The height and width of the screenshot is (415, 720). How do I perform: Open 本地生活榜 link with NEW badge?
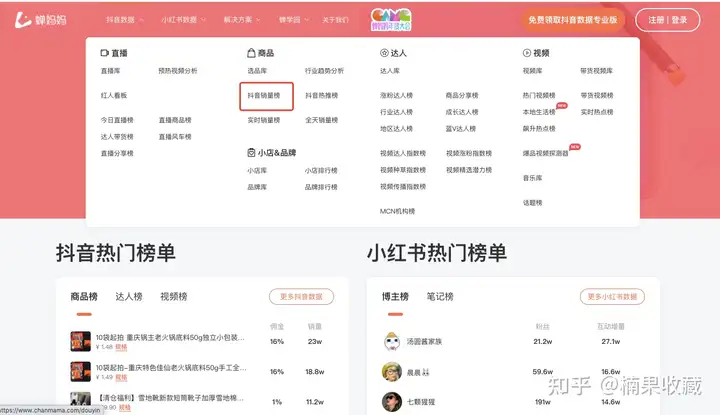(x=539, y=112)
